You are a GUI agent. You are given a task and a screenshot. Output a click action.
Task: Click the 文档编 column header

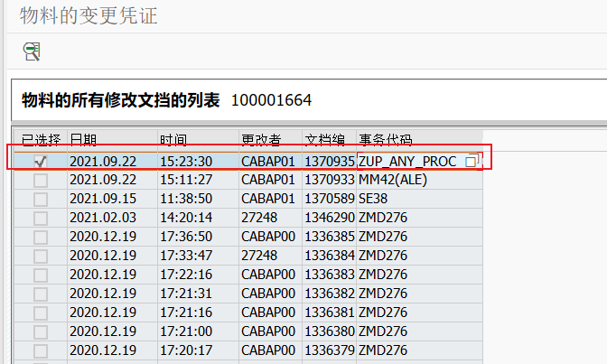pos(330,139)
